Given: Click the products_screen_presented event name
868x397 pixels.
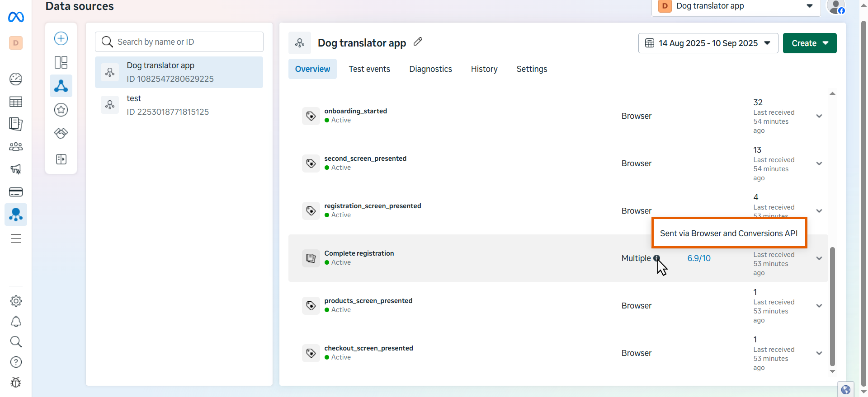Looking at the screenshot, I should [368, 301].
